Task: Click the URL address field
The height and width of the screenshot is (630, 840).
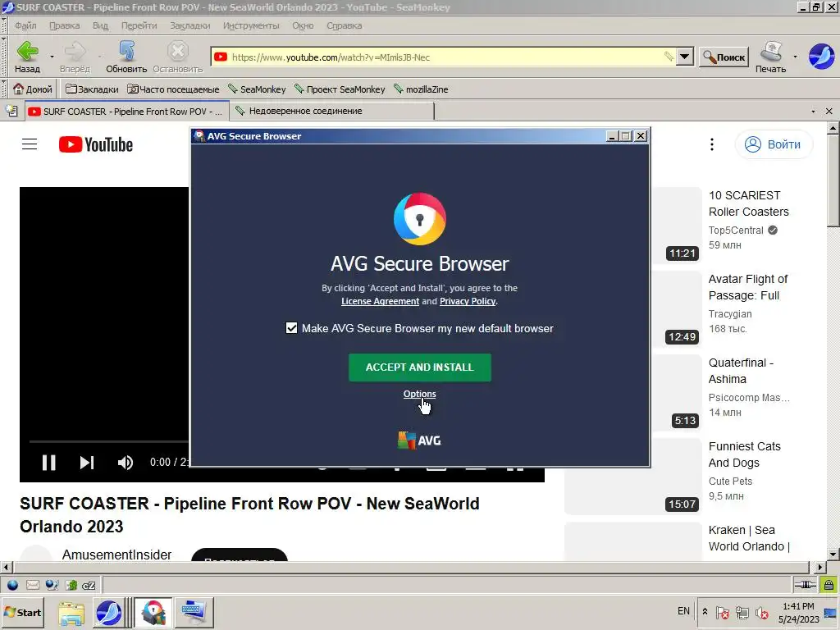Action: point(445,57)
